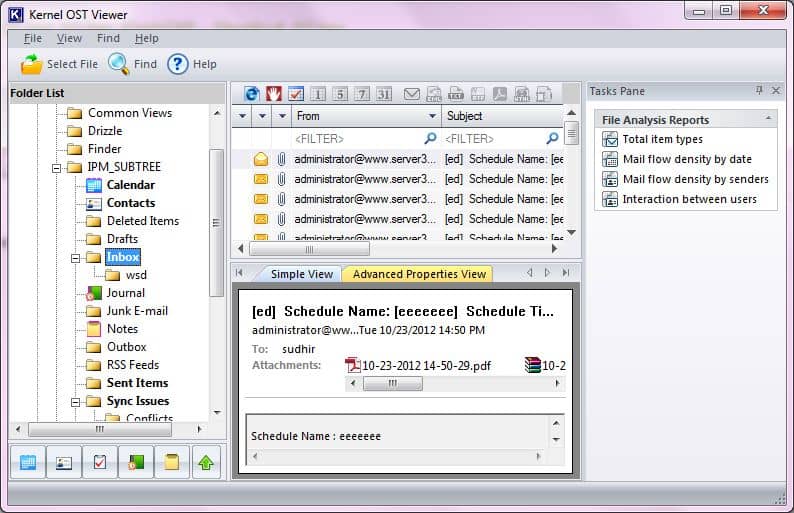This screenshot has height=513, width=794.
Task: Open the View menu
Action: [69, 38]
